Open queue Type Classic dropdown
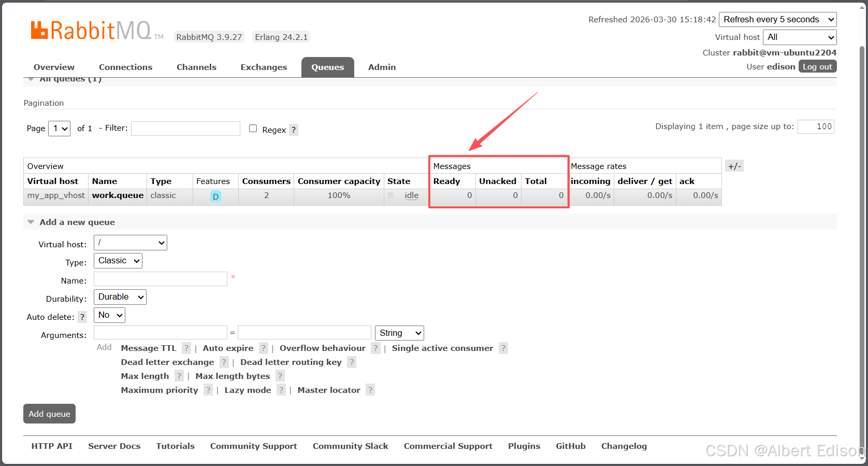This screenshot has height=466, width=868. click(118, 261)
